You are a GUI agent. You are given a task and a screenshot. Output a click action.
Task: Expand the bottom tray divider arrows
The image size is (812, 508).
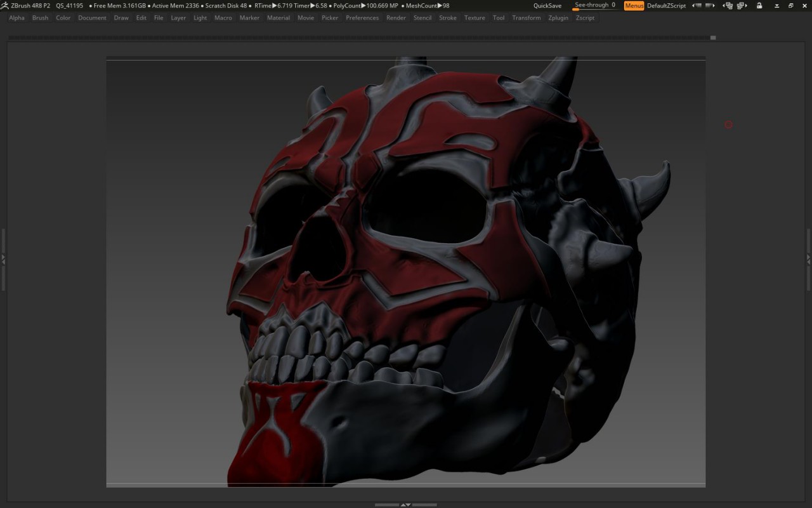[406, 505]
